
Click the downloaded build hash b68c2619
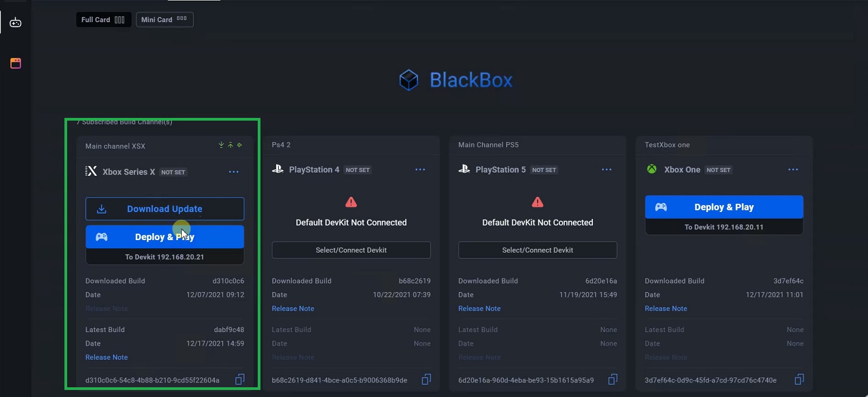pos(415,281)
